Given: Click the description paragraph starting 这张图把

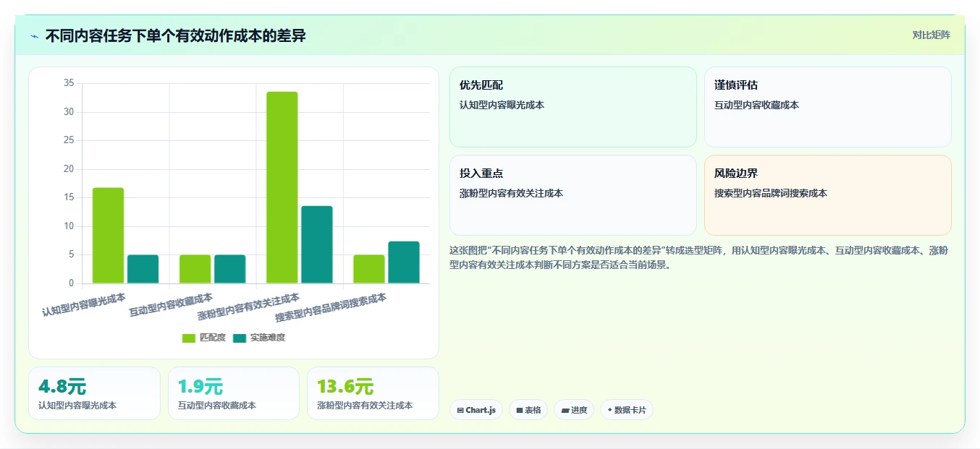Looking at the screenshot, I should click(x=699, y=257).
